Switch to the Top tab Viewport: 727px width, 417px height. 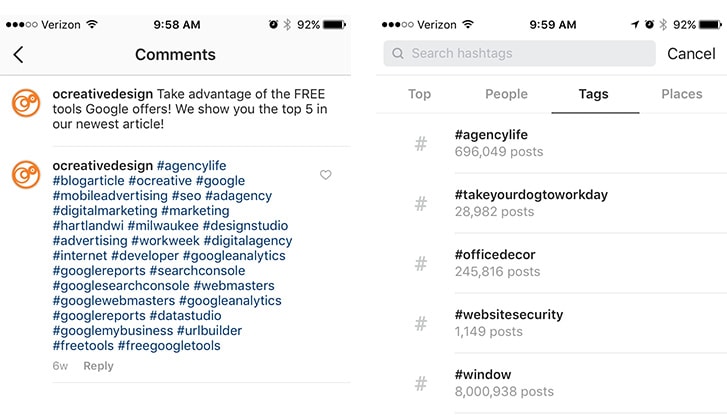tap(420, 94)
